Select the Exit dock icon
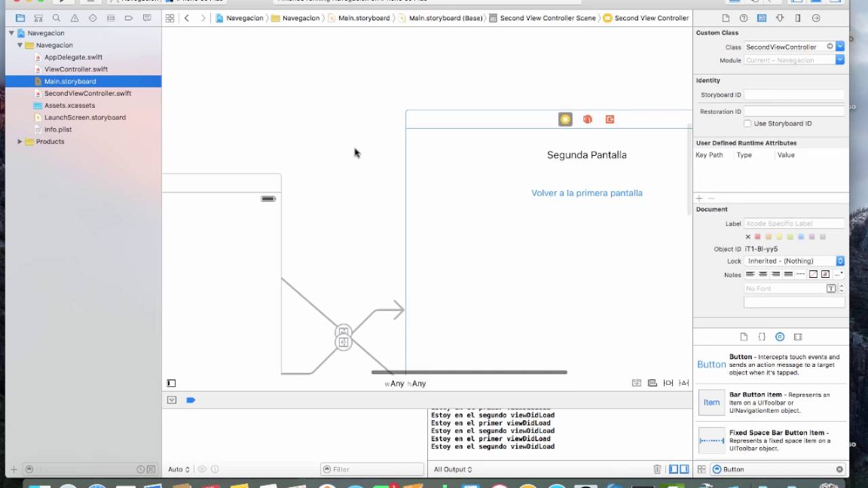The width and height of the screenshot is (868, 488). [x=610, y=119]
